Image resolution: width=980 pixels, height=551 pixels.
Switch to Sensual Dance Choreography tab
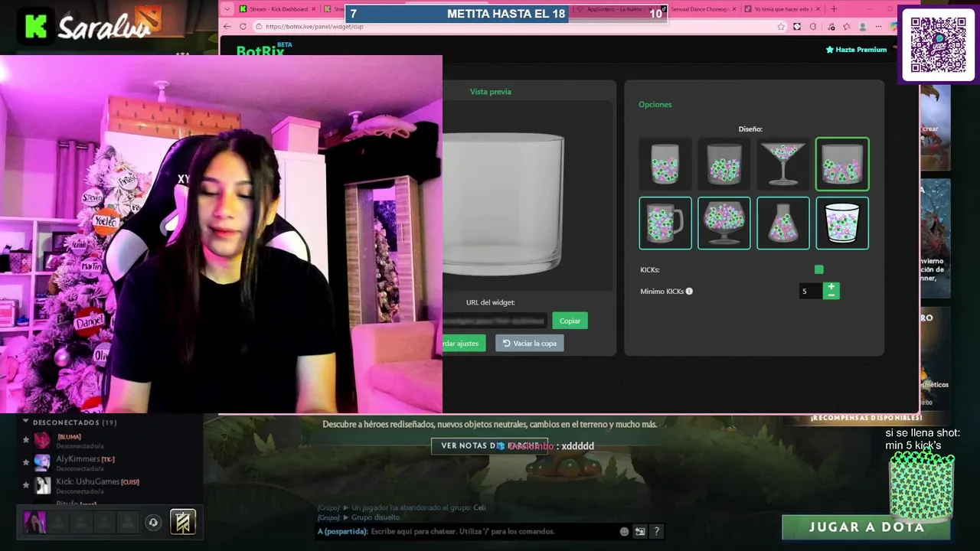[x=701, y=9]
